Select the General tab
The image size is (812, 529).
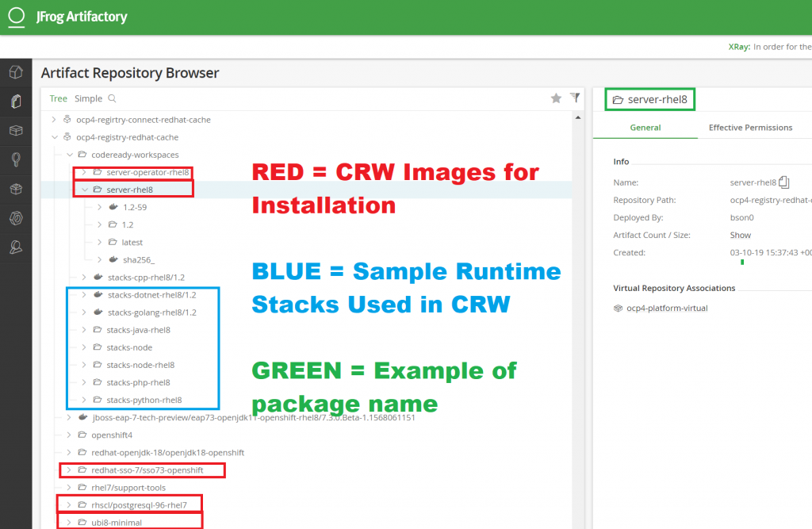[x=645, y=127]
